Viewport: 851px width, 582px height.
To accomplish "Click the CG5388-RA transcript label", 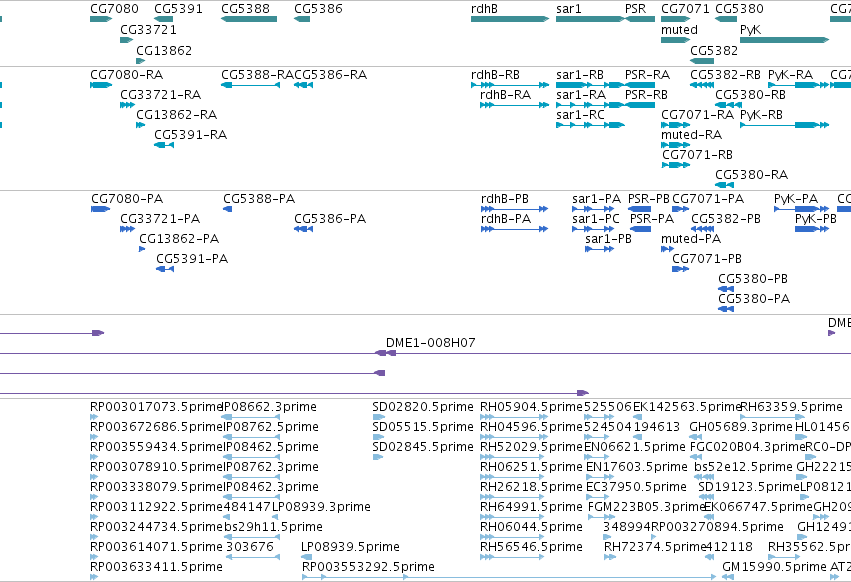I will click(257, 74).
